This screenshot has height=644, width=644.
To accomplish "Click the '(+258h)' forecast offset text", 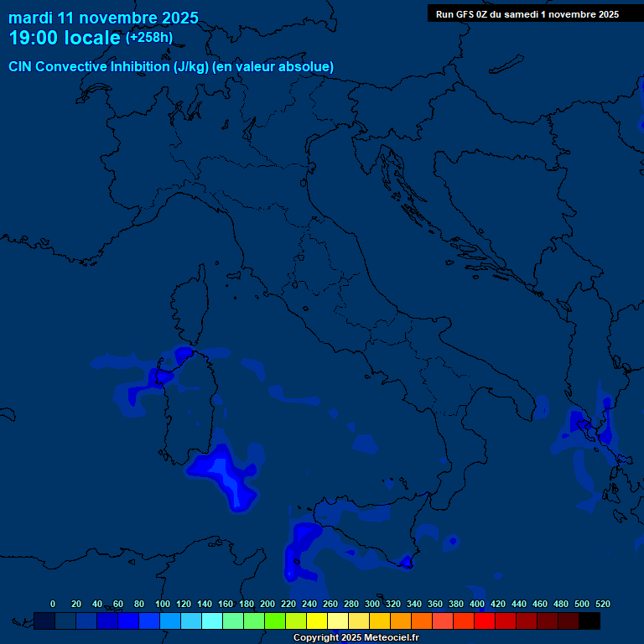I will click(x=149, y=38).
